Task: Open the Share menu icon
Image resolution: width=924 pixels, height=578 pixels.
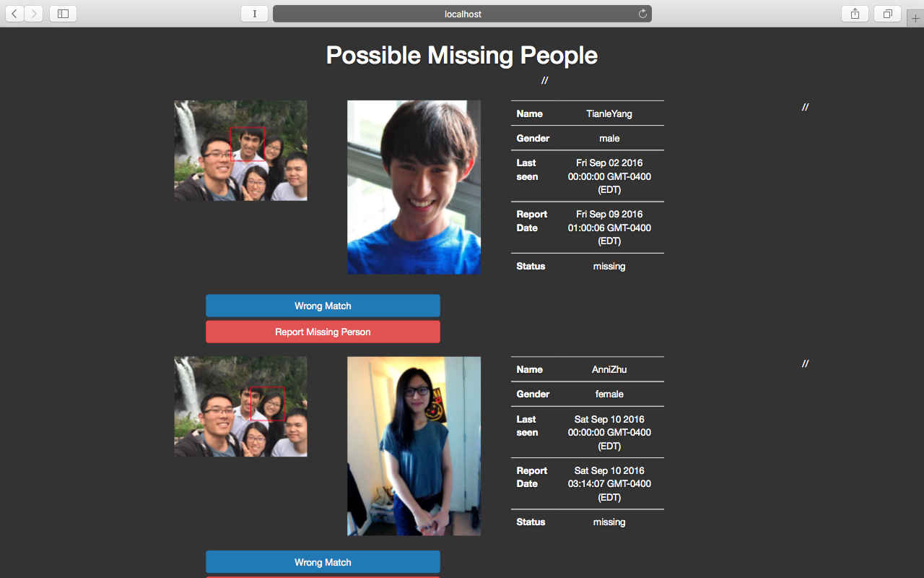Action: coord(855,14)
